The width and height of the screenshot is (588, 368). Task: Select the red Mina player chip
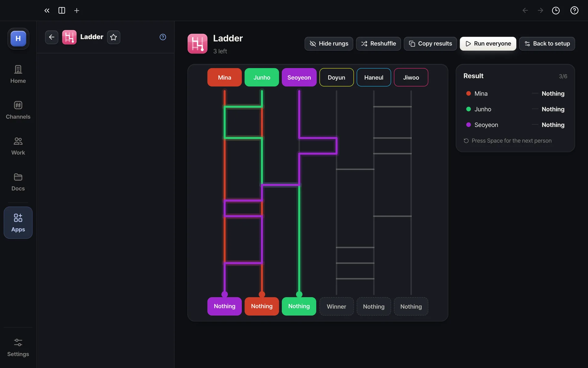coord(224,77)
